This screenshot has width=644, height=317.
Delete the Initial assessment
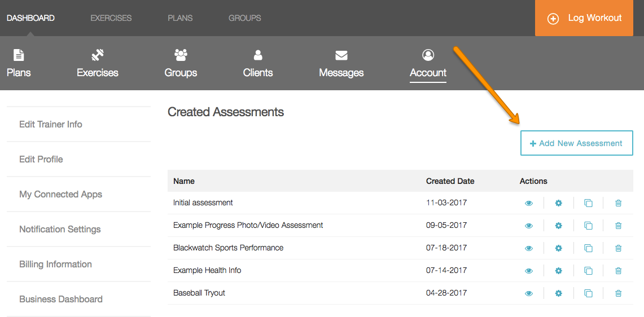(x=618, y=203)
